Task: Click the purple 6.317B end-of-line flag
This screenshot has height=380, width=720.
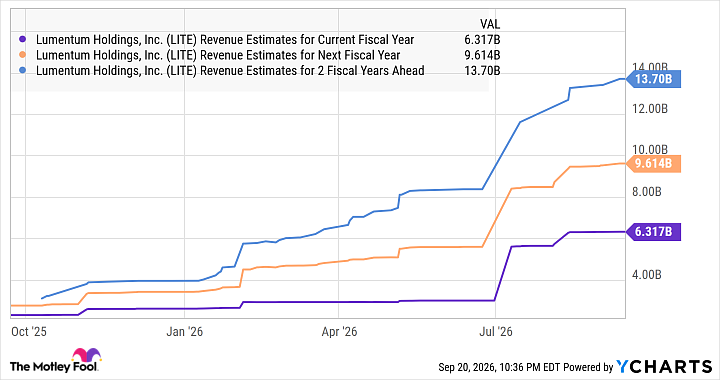Action: (653, 232)
